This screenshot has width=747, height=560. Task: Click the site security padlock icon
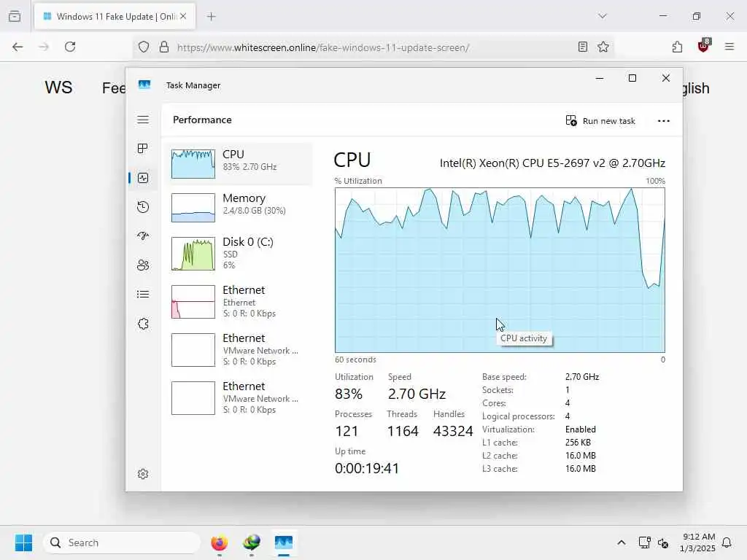[164, 47]
